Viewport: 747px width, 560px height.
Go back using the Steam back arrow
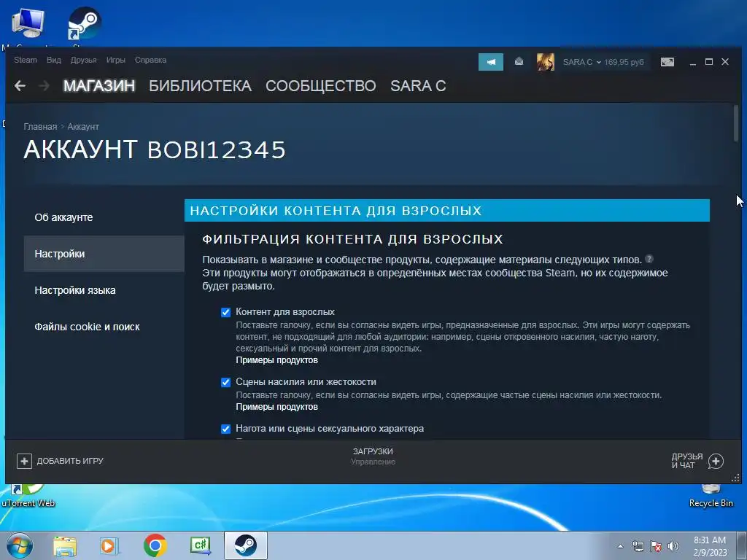tap(20, 86)
